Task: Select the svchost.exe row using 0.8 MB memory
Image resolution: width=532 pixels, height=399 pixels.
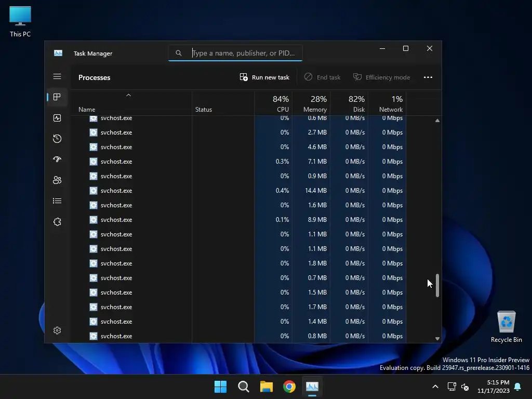Action: (x=238, y=336)
